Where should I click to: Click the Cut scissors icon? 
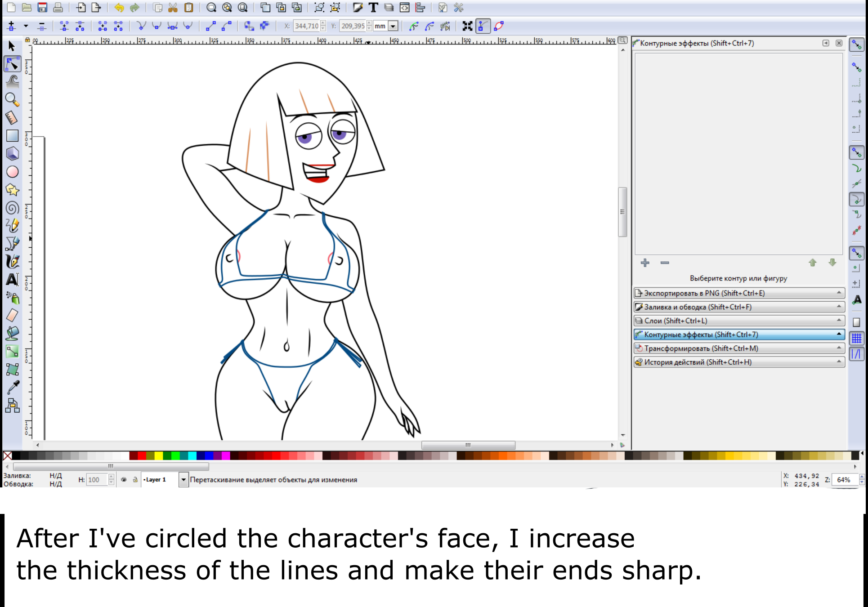[173, 8]
